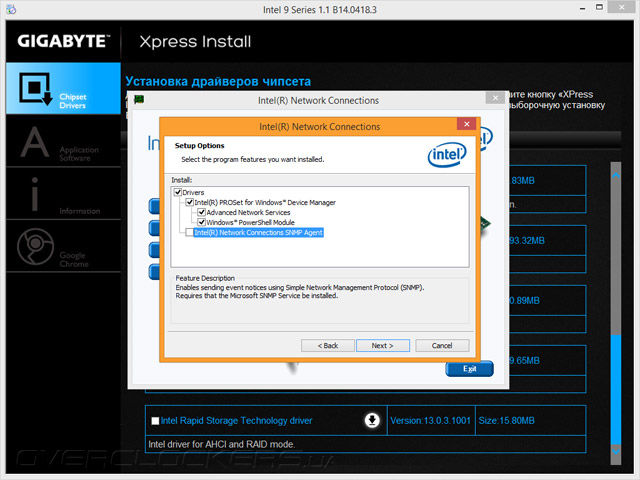This screenshot has width=640, height=480.
Task: Click the Intel logo in Setup Options
Action: coord(447,154)
